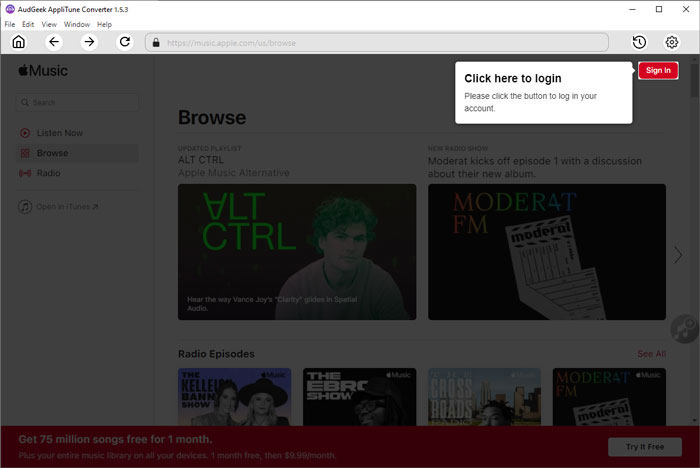The width and height of the screenshot is (700, 468).
Task: Open the Help menu
Action: (x=104, y=25)
